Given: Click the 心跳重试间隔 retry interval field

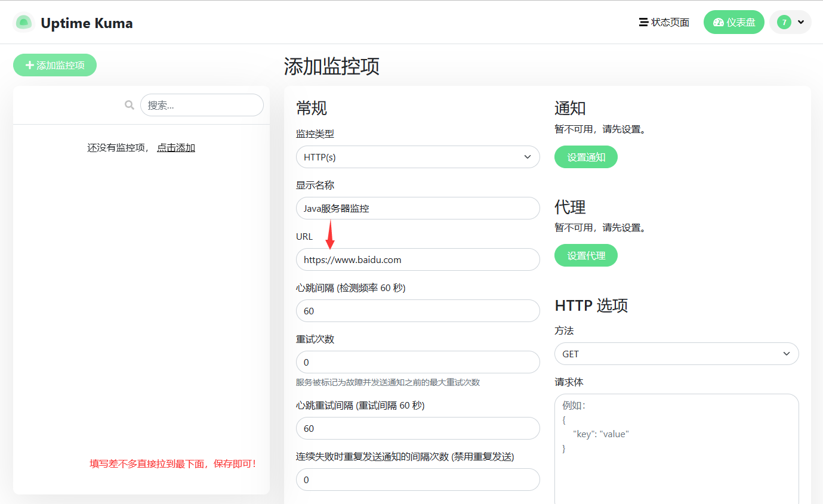Looking at the screenshot, I should [418, 428].
